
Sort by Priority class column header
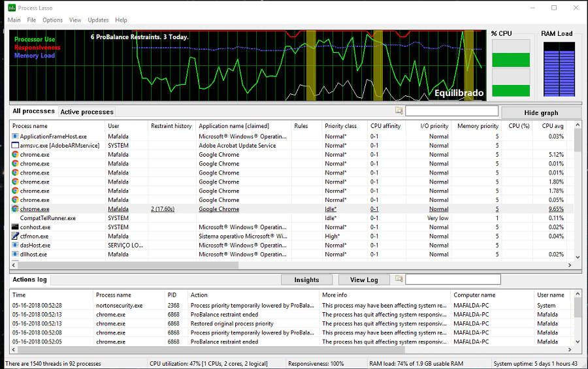point(344,126)
